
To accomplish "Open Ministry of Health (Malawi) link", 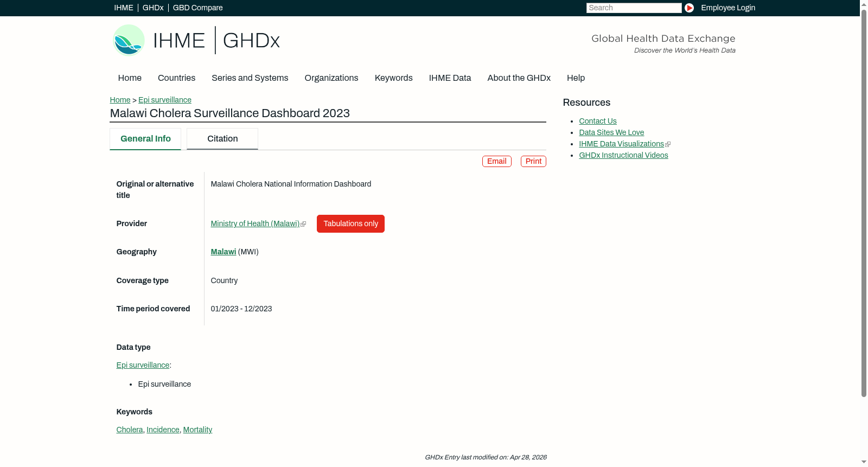I will (255, 224).
